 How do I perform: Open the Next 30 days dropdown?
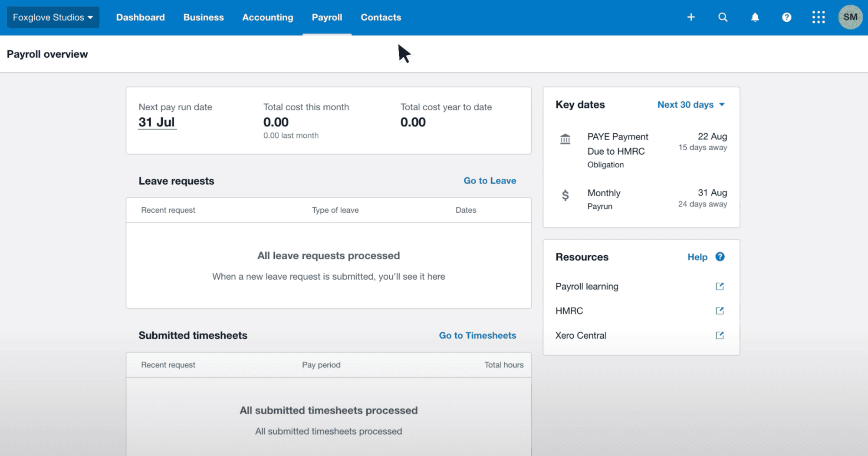pos(691,105)
